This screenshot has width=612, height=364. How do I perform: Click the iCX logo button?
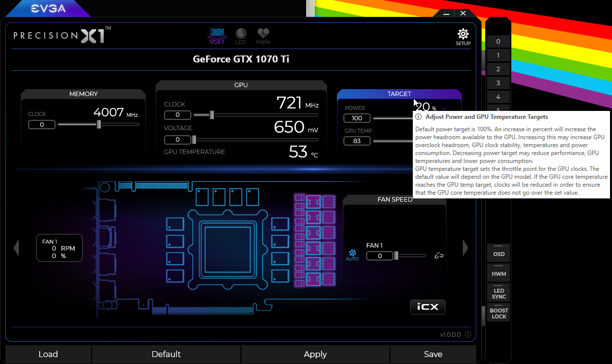pyautogui.click(x=428, y=307)
